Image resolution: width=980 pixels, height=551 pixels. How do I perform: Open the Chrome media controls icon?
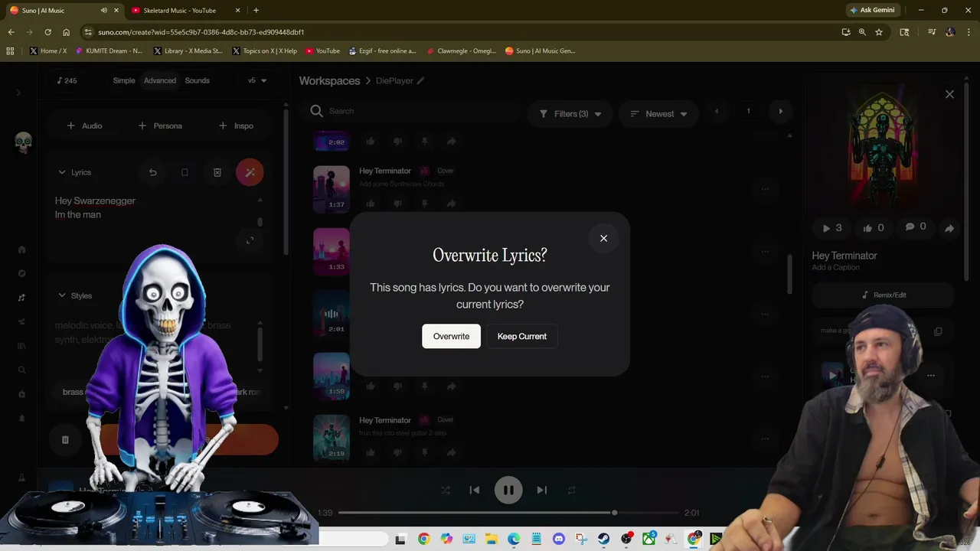point(932,32)
